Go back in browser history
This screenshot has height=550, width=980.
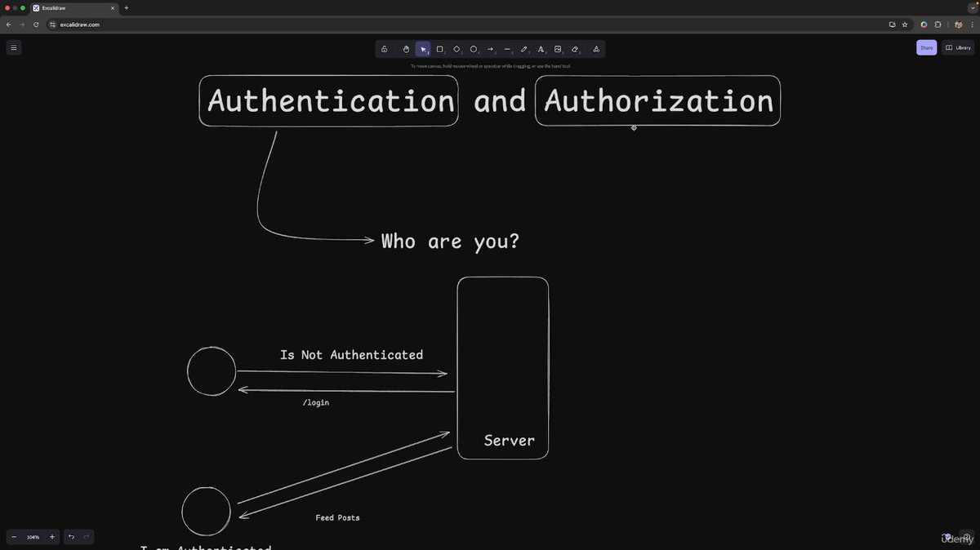(8, 24)
